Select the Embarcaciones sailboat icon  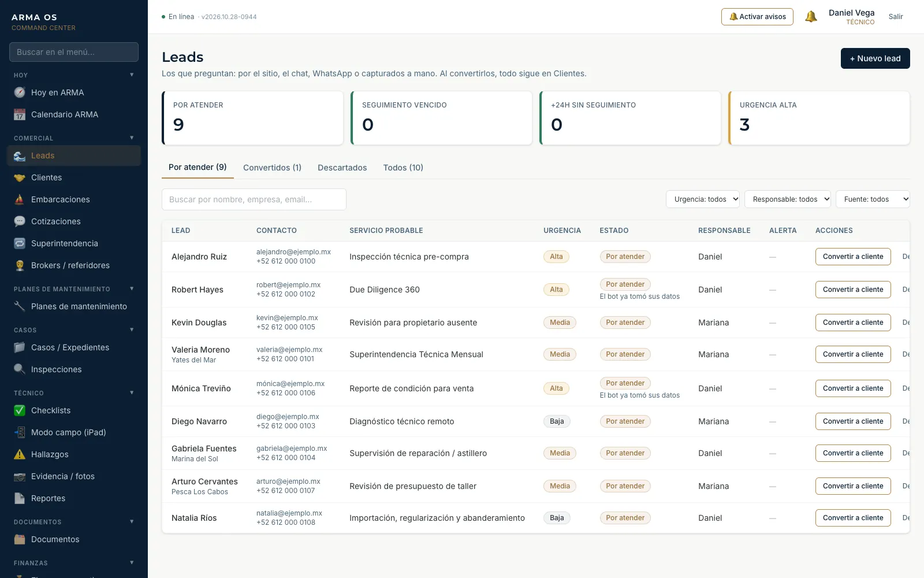click(20, 199)
